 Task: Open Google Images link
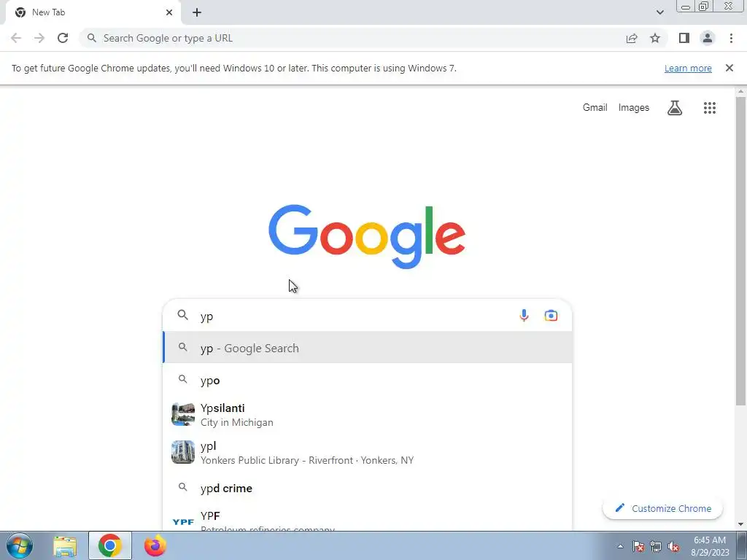tap(634, 108)
